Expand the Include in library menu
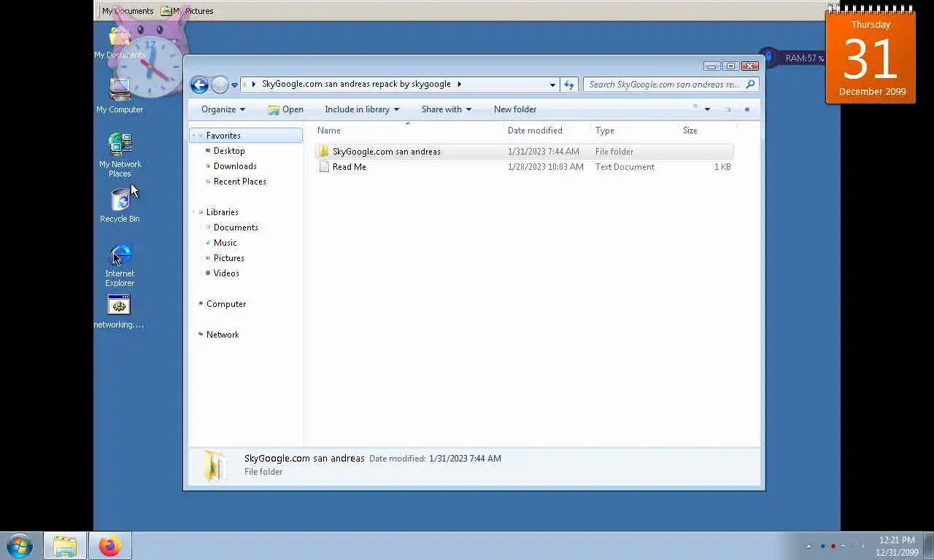The height and width of the screenshot is (560, 934). click(x=362, y=109)
